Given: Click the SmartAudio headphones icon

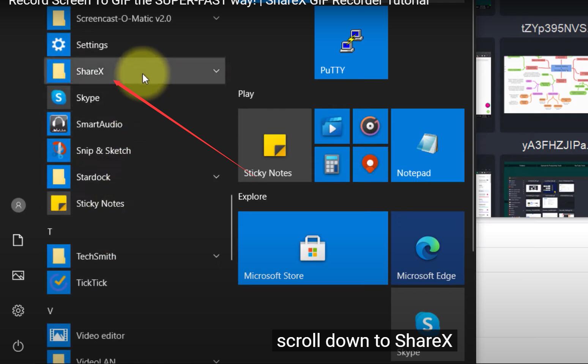Looking at the screenshot, I should [59, 124].
